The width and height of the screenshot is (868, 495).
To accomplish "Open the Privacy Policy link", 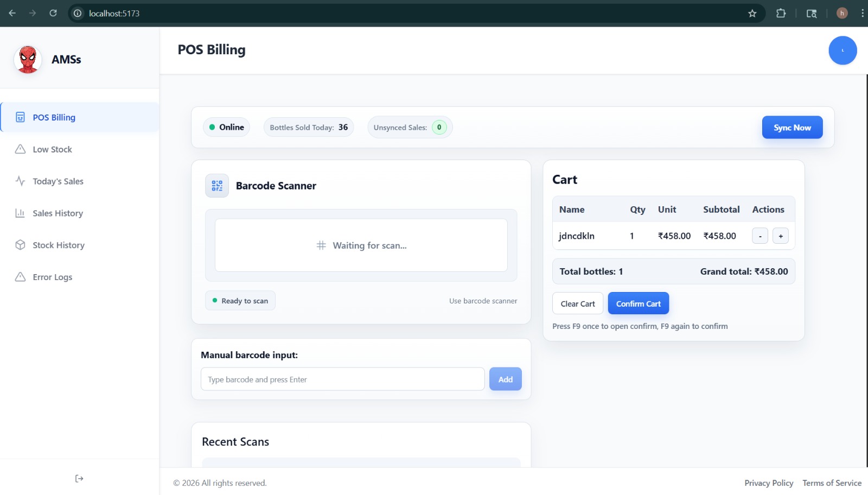I will (x=768, y=483).
